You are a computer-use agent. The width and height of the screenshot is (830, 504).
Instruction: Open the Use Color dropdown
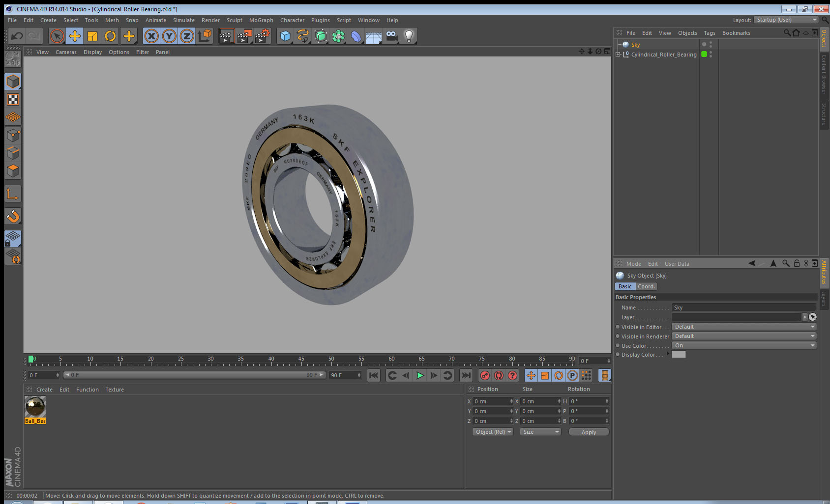pyautogui.click(x=744, y=345)
